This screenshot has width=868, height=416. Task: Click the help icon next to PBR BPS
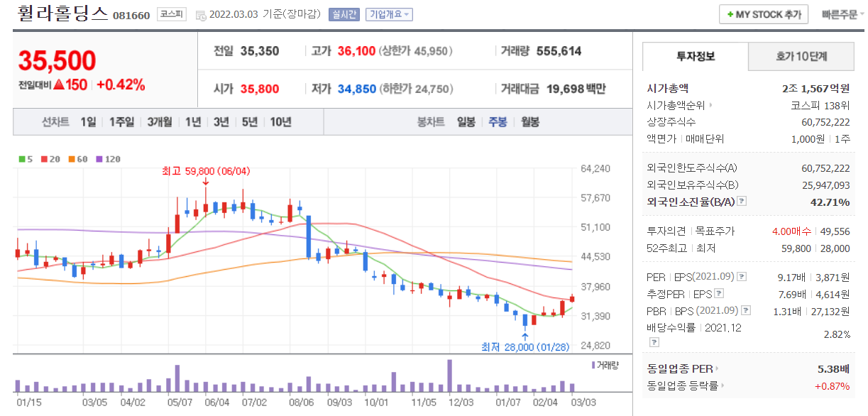(x=745, y=310)
